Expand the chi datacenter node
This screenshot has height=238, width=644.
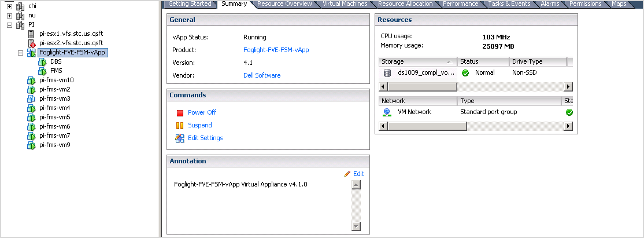pyautogui.click(x=10, y=6)
